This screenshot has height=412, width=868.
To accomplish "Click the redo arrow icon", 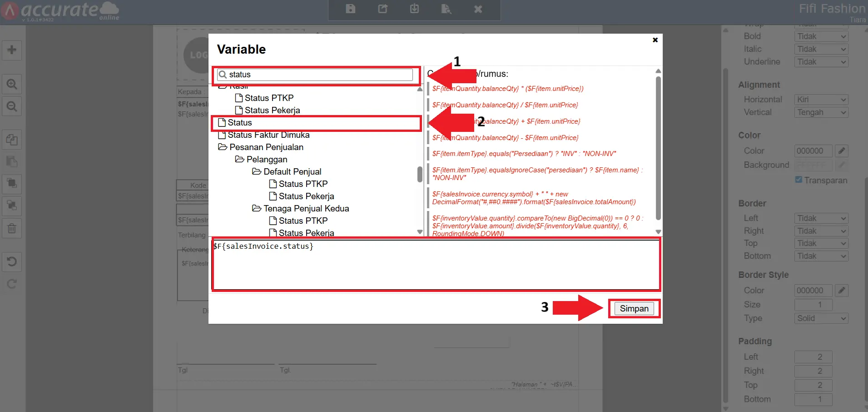I will [12, 284].
